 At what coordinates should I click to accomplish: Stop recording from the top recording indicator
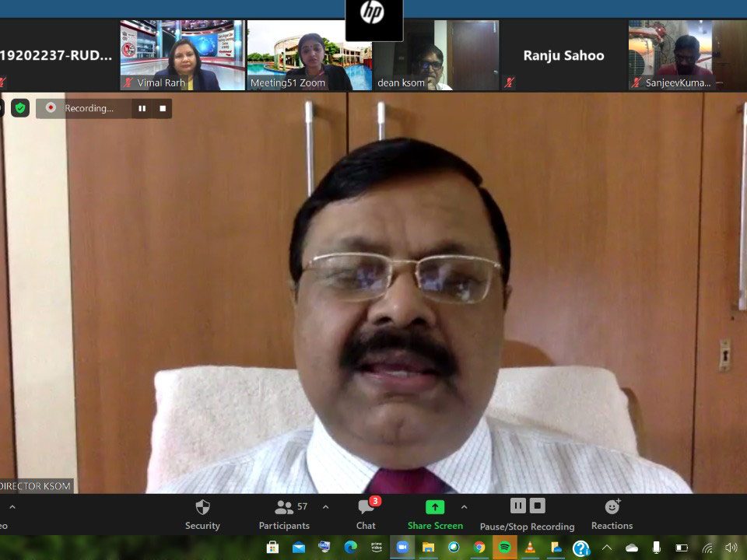tap(163, 108)
